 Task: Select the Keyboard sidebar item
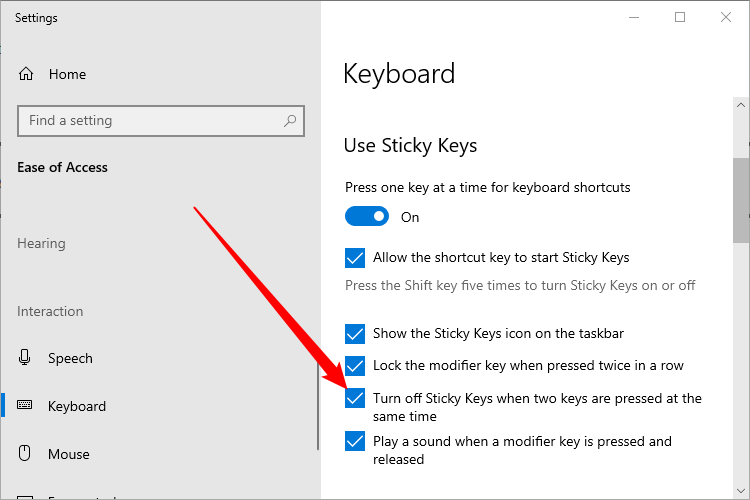[x=76, y=406]
